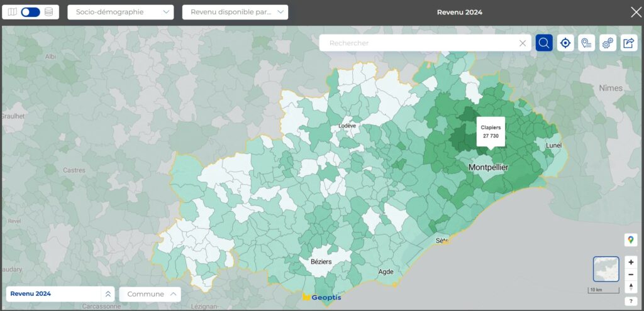Toggle the map/data view switch

30,12
